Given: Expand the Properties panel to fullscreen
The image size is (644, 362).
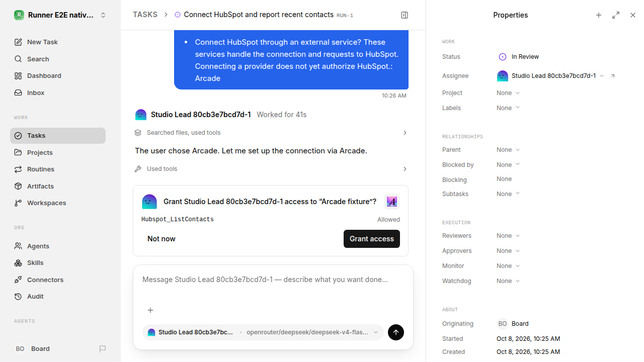Looking at the screenshot, I should (x=616, y=15).
